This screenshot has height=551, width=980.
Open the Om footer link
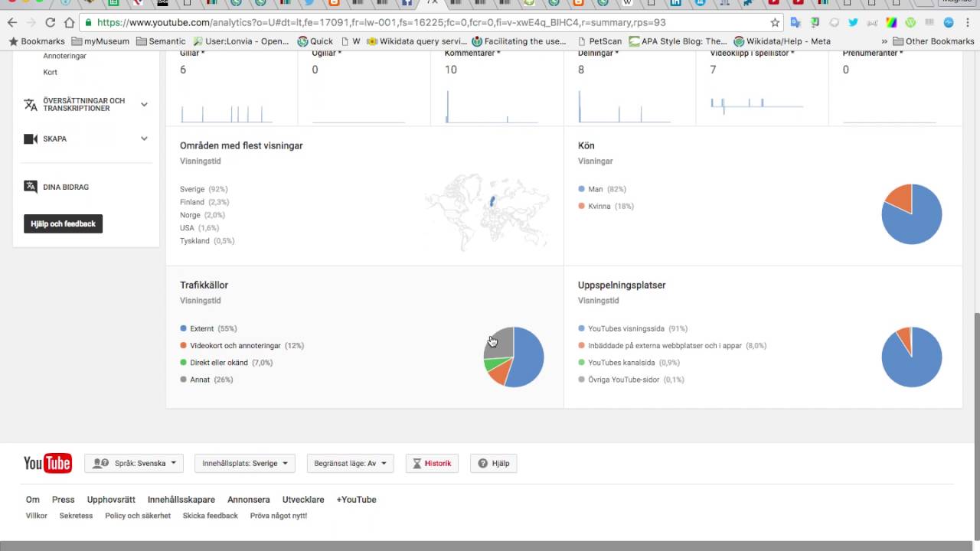tap(33, 500)
